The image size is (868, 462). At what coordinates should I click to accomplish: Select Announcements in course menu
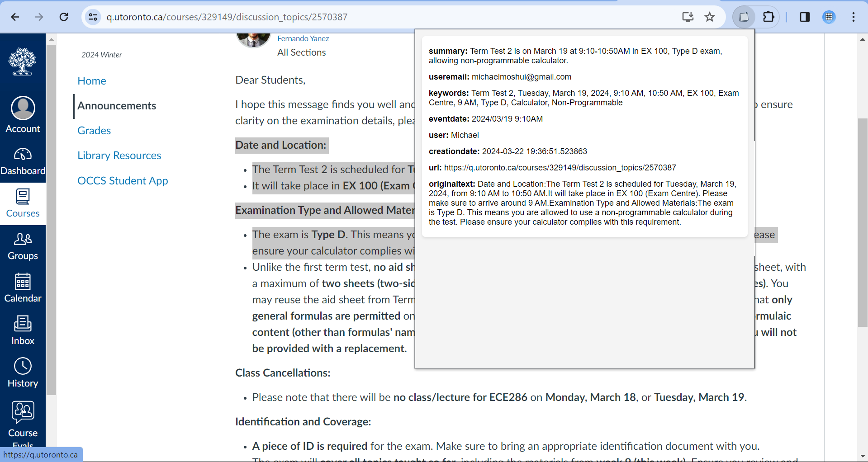click(117, 106)
